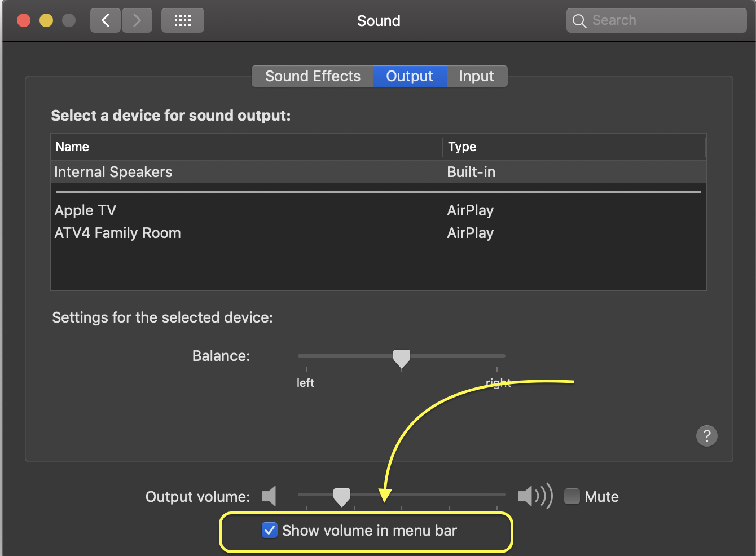Open the Input tab
Image resolution: width=756 pixels, height=556 pixels.
pos(477,76)
